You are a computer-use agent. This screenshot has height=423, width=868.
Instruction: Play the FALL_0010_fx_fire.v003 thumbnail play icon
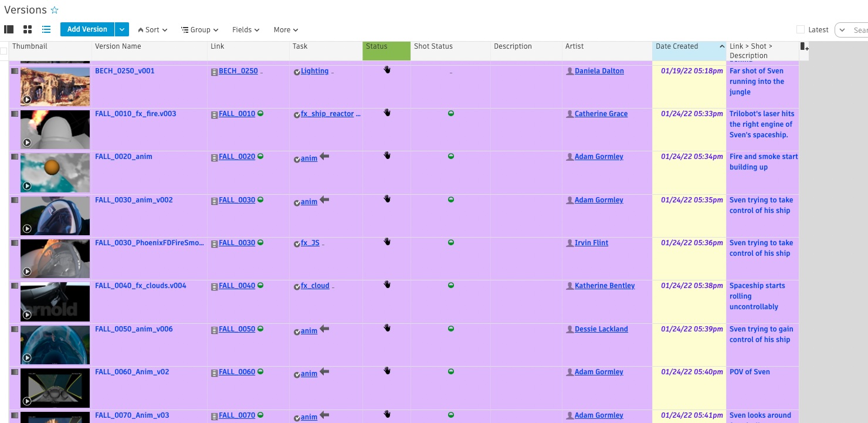coord(27,143)
